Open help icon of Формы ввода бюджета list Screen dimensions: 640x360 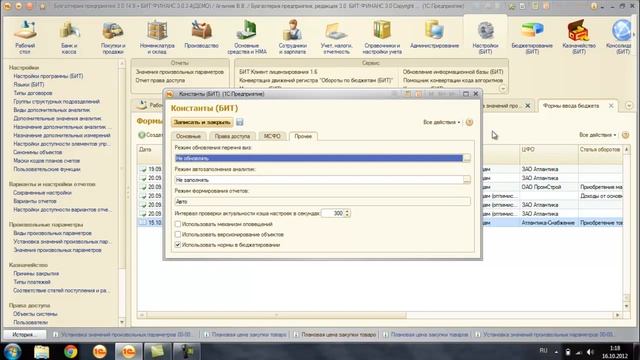point(625,135)
